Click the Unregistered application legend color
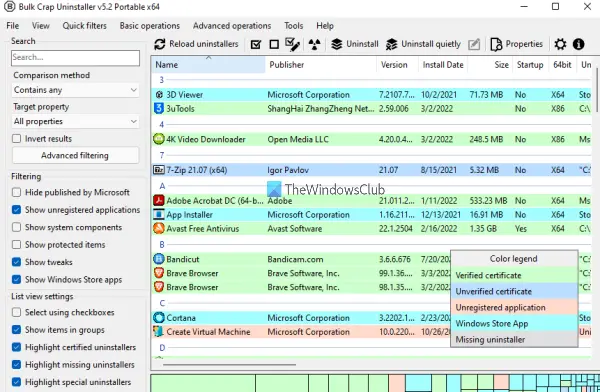 coord(514,307)
